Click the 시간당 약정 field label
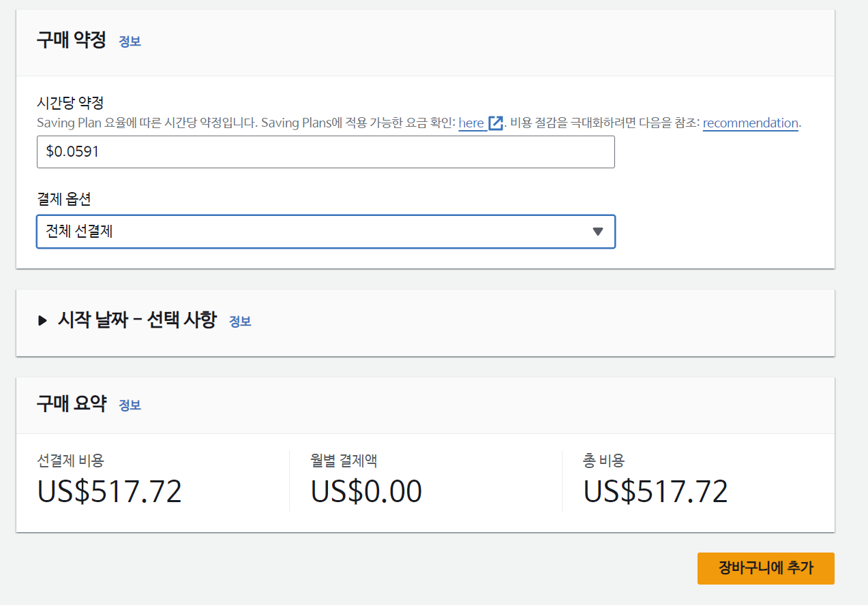The height and width of the screenshot is (605, 868). [70, 104]
